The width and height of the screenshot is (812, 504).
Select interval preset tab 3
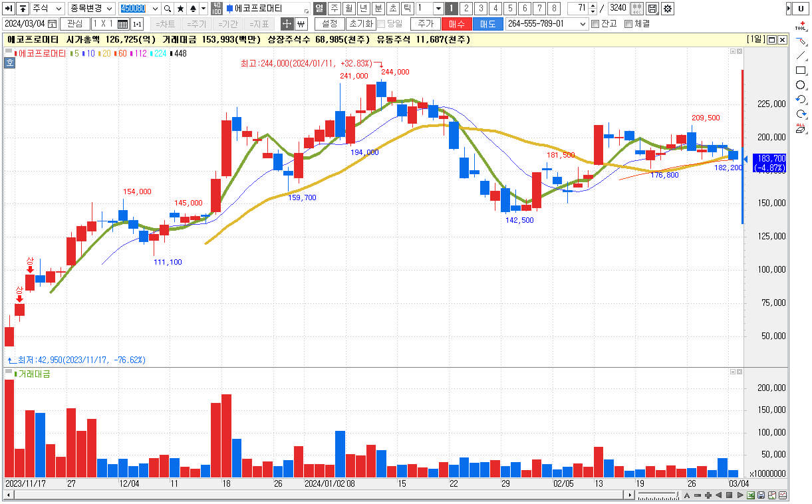pos(481,9)
